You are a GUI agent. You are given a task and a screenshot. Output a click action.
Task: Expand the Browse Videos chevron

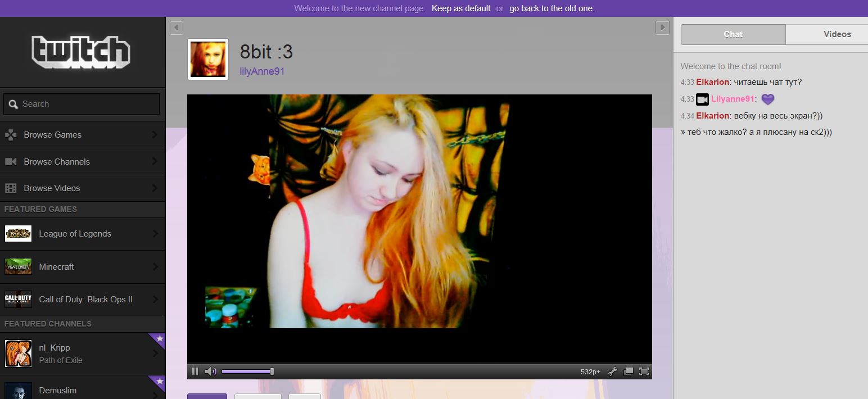pyautogui.click(x=155, y=188)
